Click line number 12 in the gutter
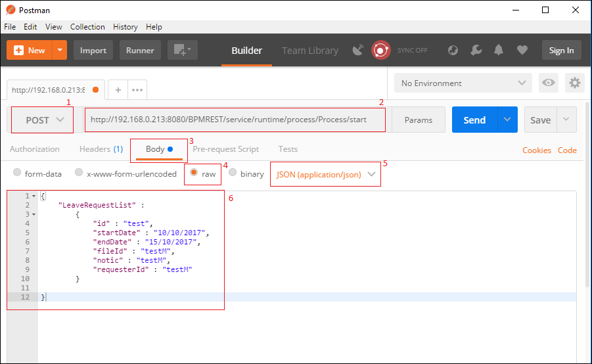This screenshot has width=592, height=364. tap(25, 297)
